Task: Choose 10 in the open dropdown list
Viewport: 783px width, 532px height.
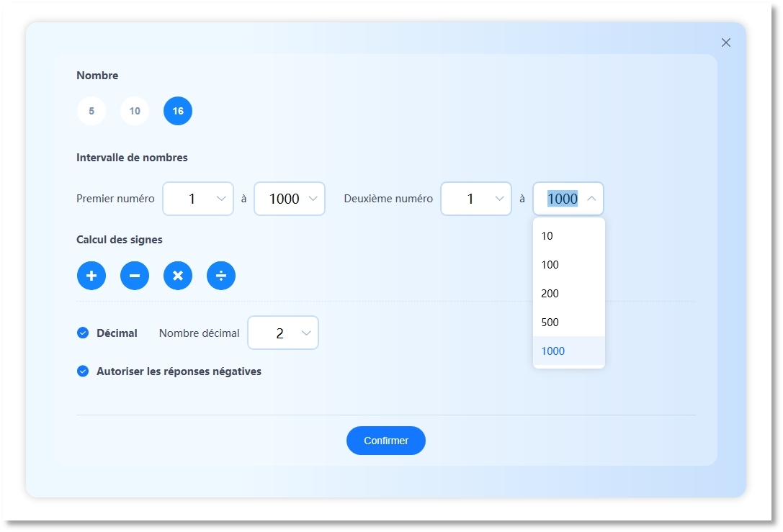Action: tap(569, 235)
